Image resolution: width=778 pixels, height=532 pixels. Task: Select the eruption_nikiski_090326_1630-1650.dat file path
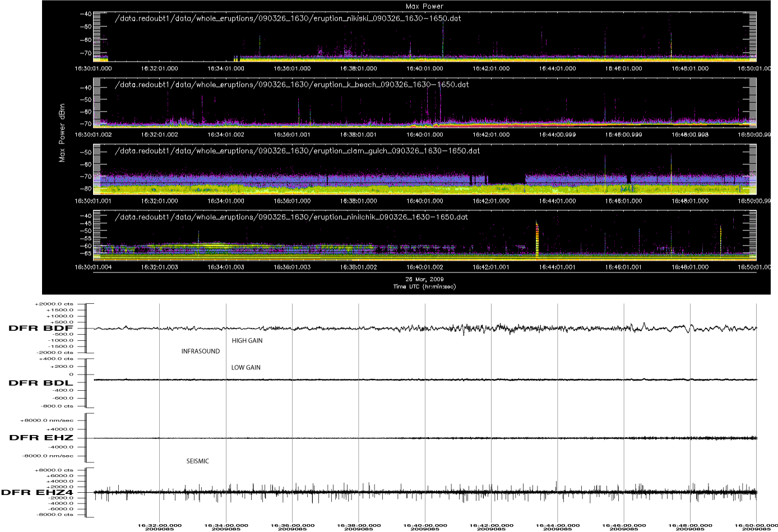click(x=288, y=18)
